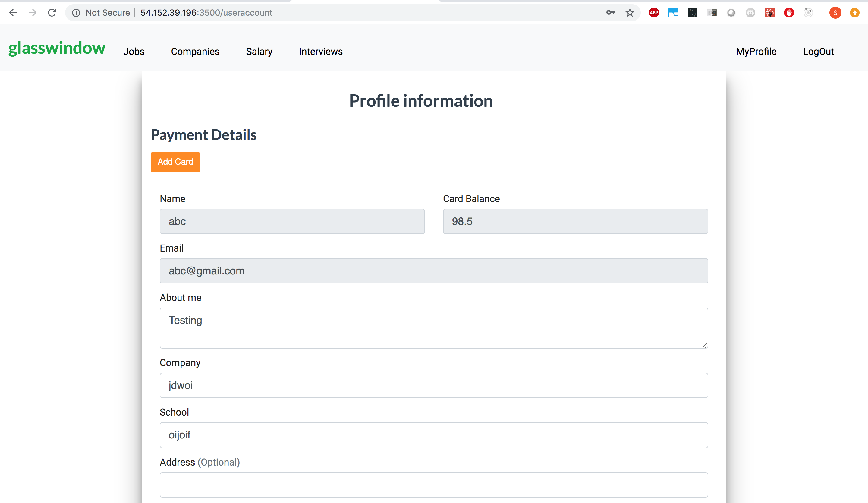Reload the page
The image size is (868, 503).
pos(52,13)
